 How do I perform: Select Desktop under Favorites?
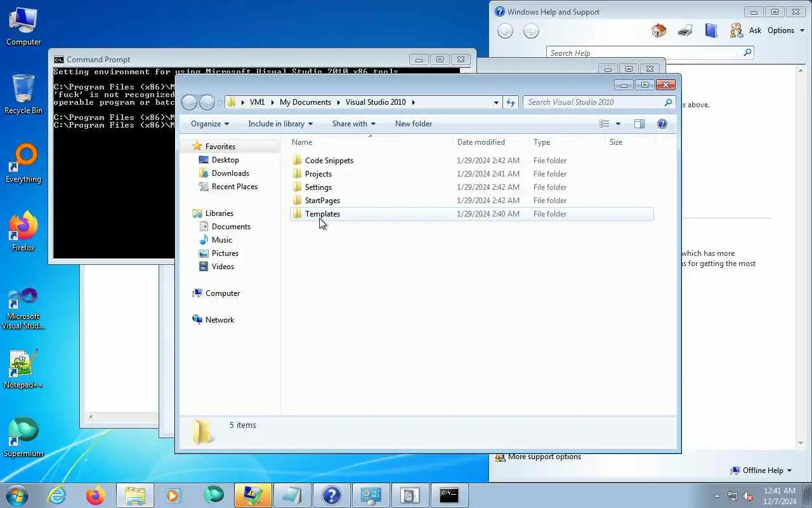(x=225, y=160)
